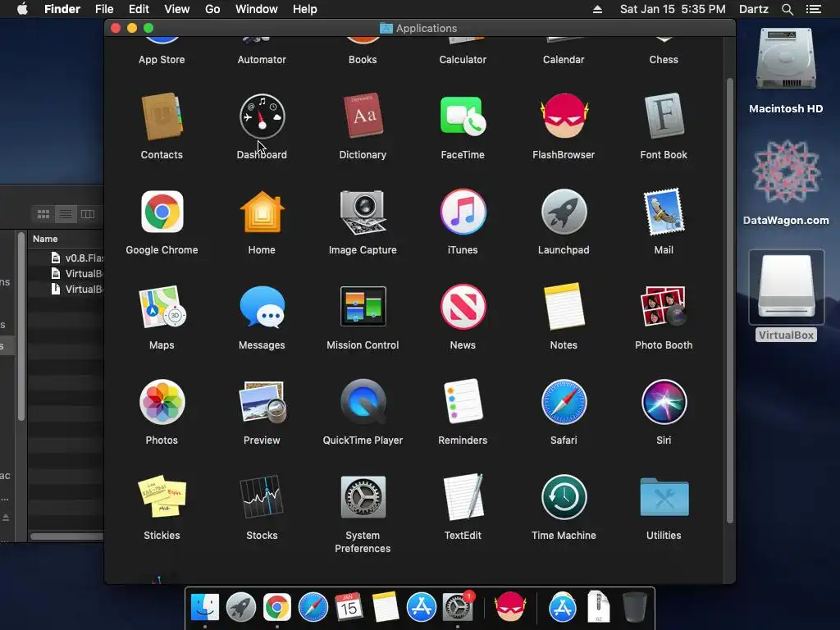Viewport: 840px width, 630px height.
Task: Open the Utilities folder
Action: point(664,496)
